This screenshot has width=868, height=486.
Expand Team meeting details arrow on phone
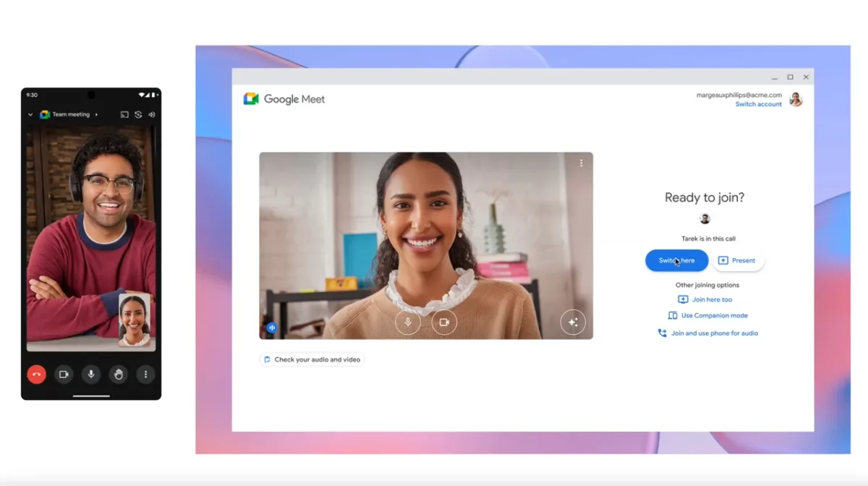[x=96, y=114]
